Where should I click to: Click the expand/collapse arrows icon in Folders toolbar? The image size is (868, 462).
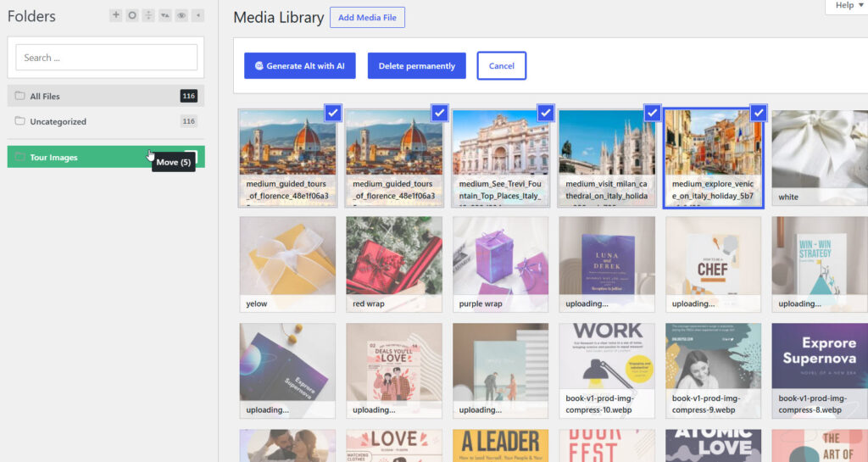pyautogui.click(x=148, y=15)
